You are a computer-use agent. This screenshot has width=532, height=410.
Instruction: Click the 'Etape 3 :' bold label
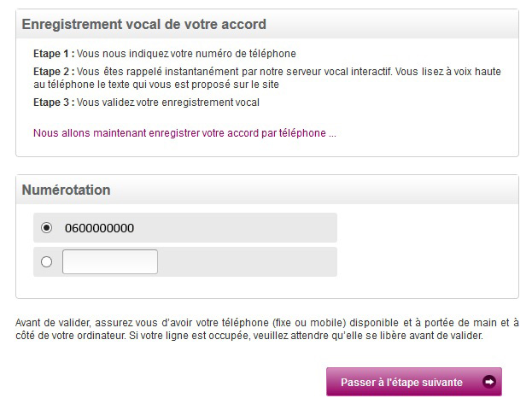(54, 102)
